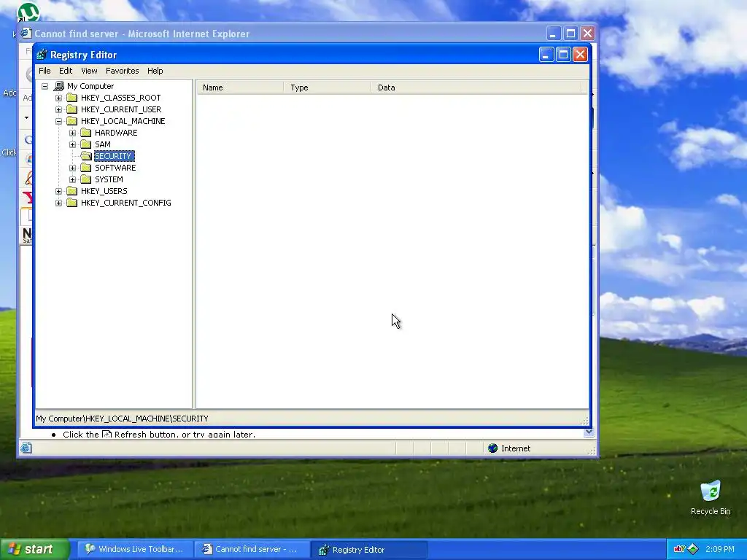Expand the HKEY_CURRENT_CONFIG key
Image resolution: width=747 pixels, height=560 pixels.
58,203
